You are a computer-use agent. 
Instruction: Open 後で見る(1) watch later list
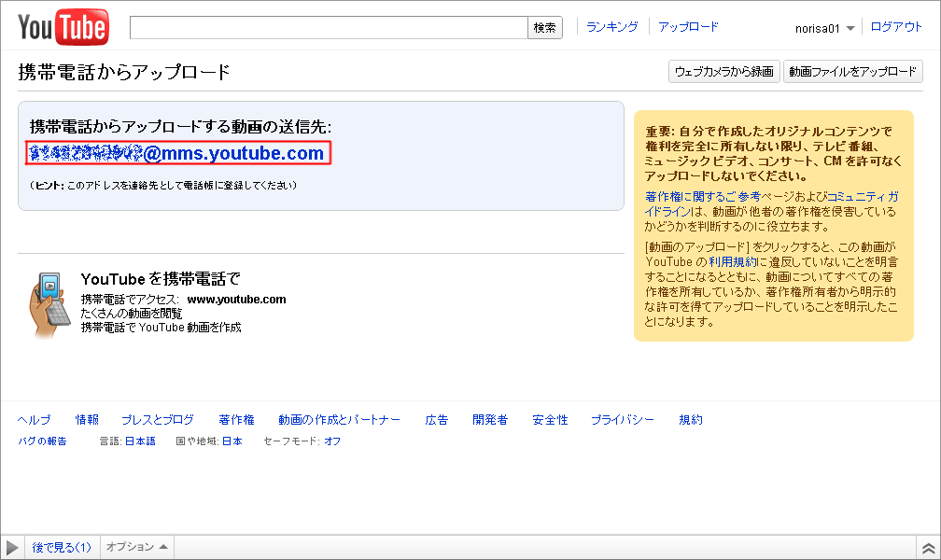[x=62, y=547]
